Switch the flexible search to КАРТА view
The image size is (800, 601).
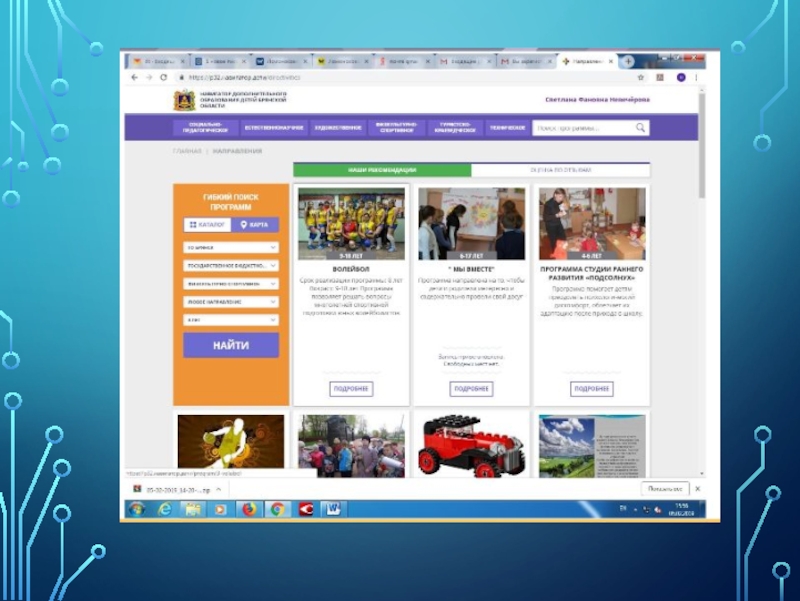point(255,224)
